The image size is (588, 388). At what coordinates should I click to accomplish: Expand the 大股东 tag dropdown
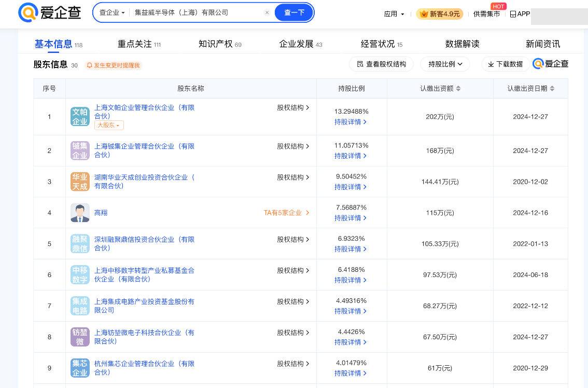pyautogui.click(x=109, y=126)
